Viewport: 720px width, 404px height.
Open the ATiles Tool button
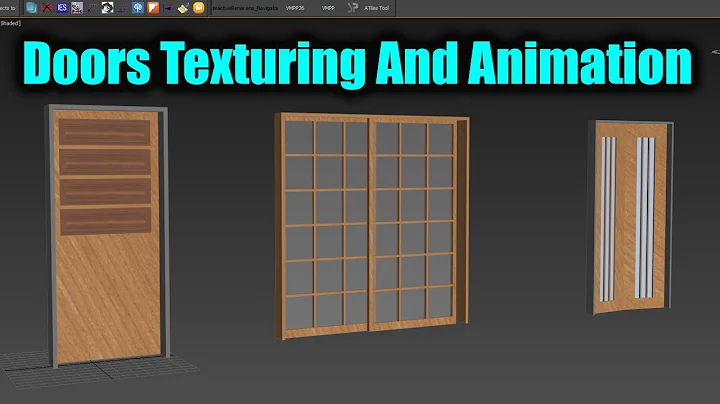click(377, 8)
